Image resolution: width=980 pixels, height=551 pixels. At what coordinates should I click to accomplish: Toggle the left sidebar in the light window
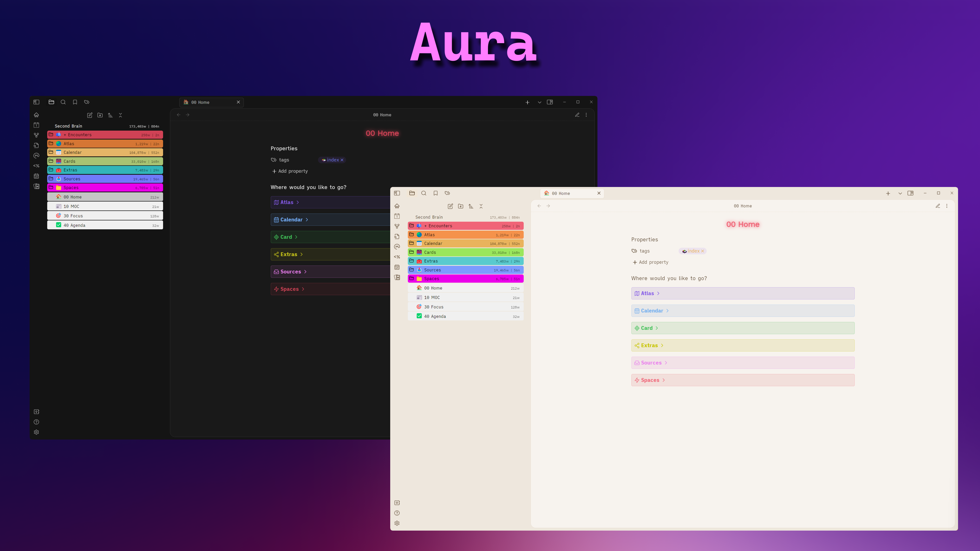397,193
